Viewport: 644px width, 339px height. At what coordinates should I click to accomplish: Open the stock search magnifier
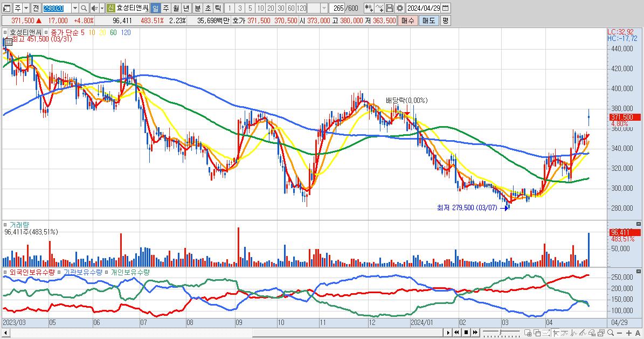[84, 8]
